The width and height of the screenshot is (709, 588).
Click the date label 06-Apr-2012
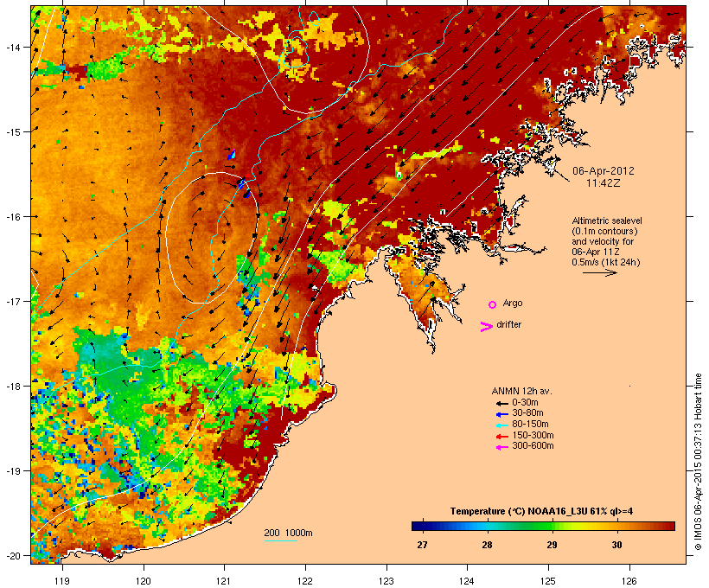604,171
